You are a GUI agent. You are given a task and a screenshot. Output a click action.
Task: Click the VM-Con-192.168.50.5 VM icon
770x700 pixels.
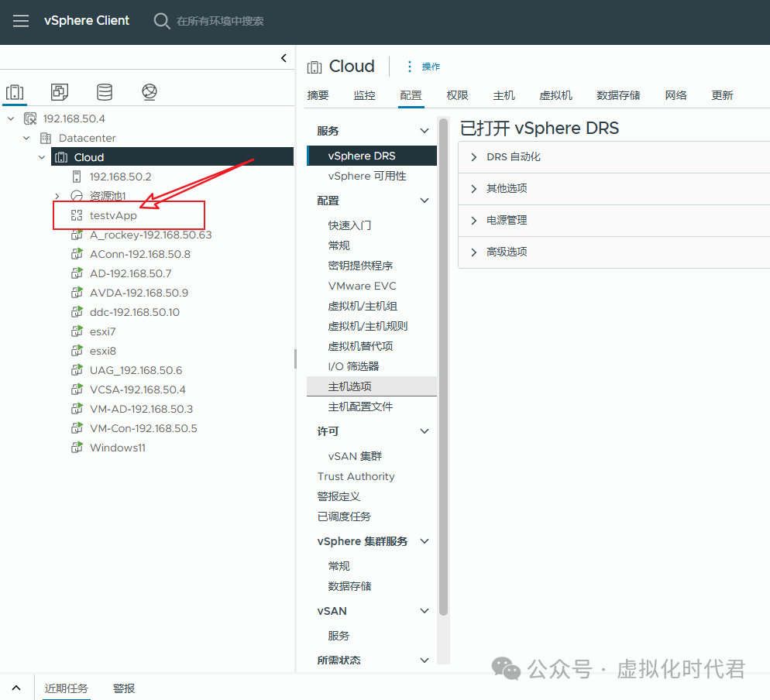click(x=77, y=428)
